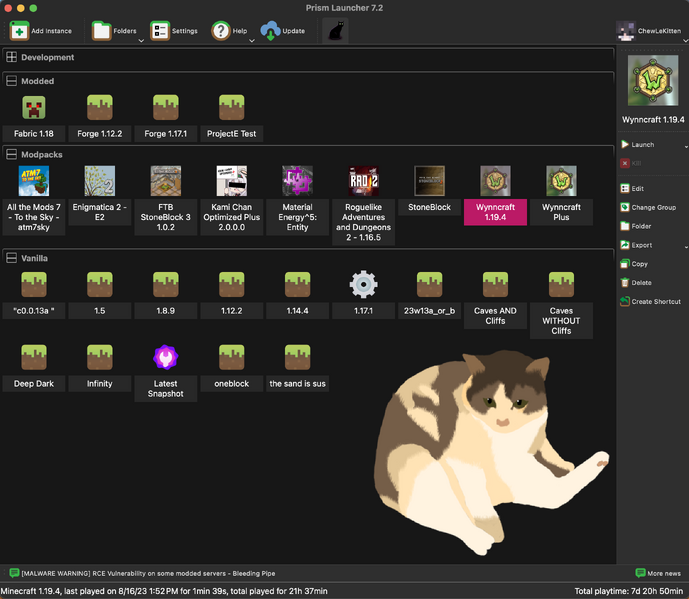Select the 1.17.1 gear icon instance
The height and width of the screenshot is (599, 689).
tap(363, 285)
